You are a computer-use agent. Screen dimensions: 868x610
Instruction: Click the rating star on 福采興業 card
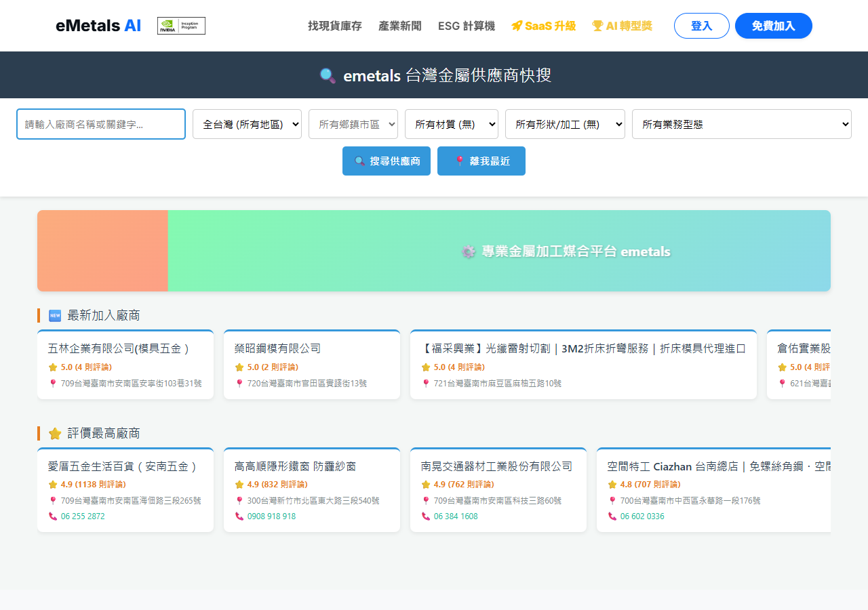point(426,367)
